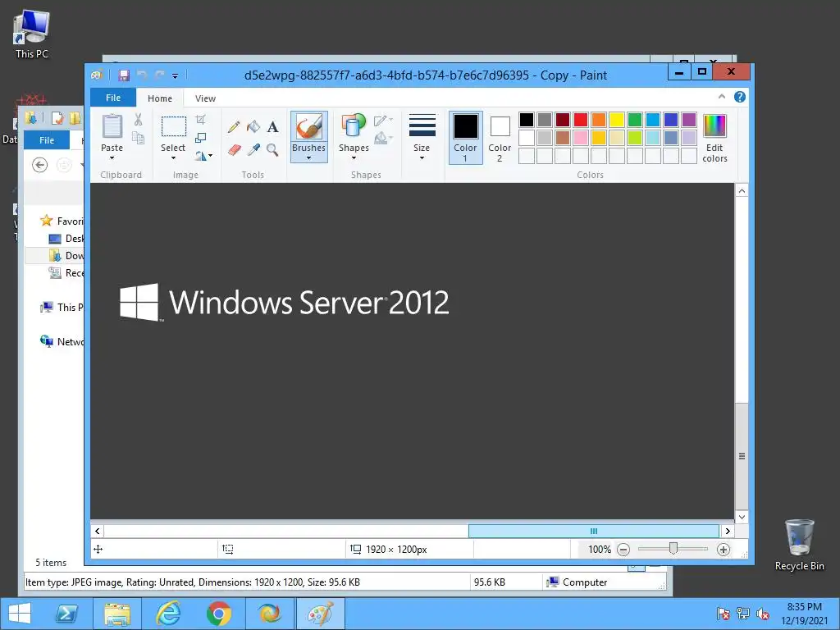Screen dimensions: 840x630
Task: Select Color 1 foreground button
Action: 466,138
